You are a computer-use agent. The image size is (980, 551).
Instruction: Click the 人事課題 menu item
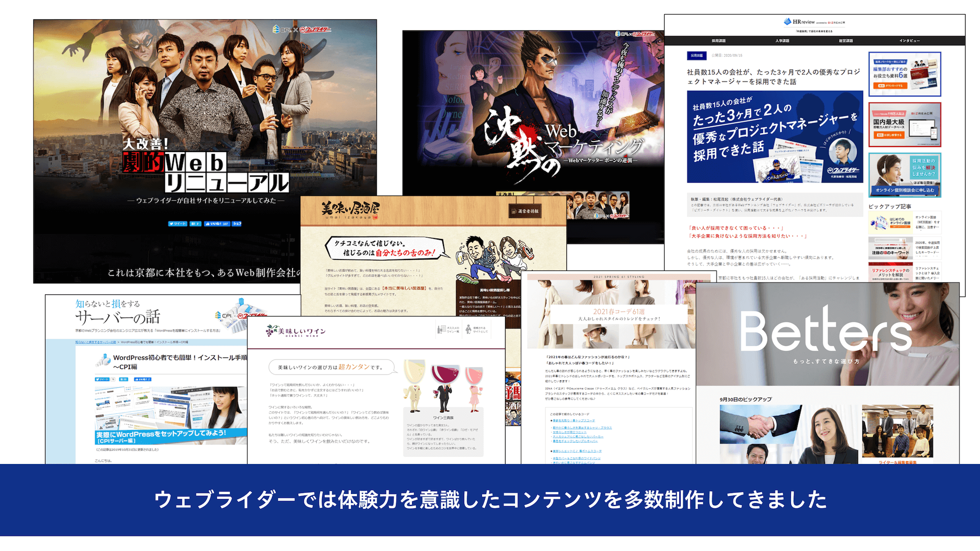pyautogui.click(x=782, y=41)
